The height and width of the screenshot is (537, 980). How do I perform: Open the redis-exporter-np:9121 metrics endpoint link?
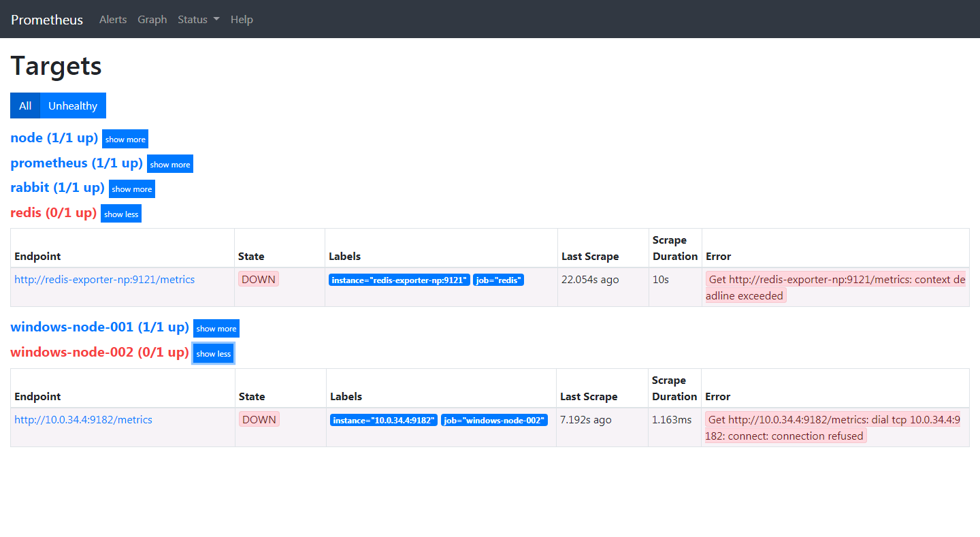[x=105, y=279]
